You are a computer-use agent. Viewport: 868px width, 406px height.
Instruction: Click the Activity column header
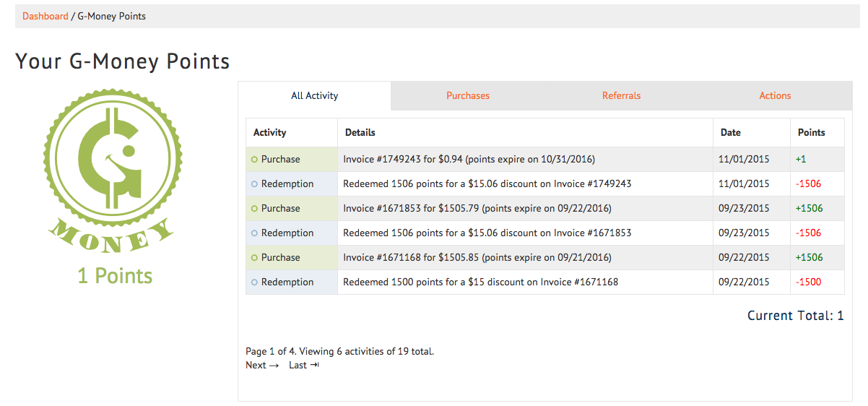(x=270, y=133)
